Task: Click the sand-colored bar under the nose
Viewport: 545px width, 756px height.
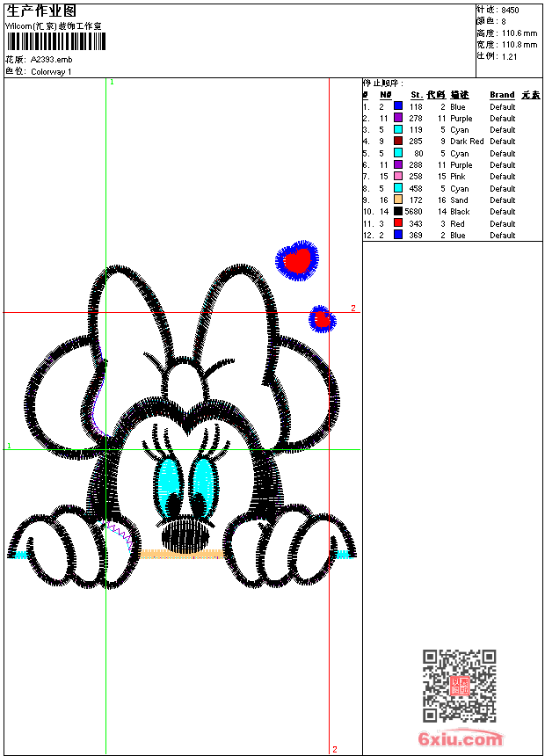Action: coord(181,554)
